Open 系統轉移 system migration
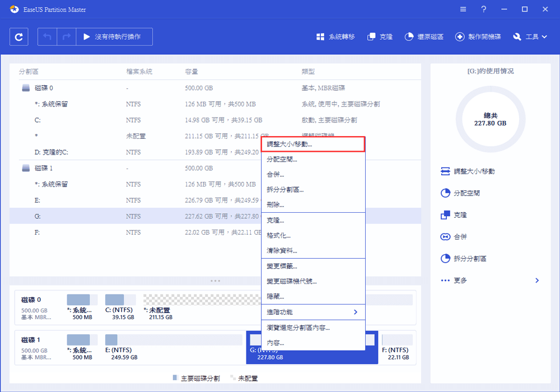The image size is (560, 392). click(335, 37)
